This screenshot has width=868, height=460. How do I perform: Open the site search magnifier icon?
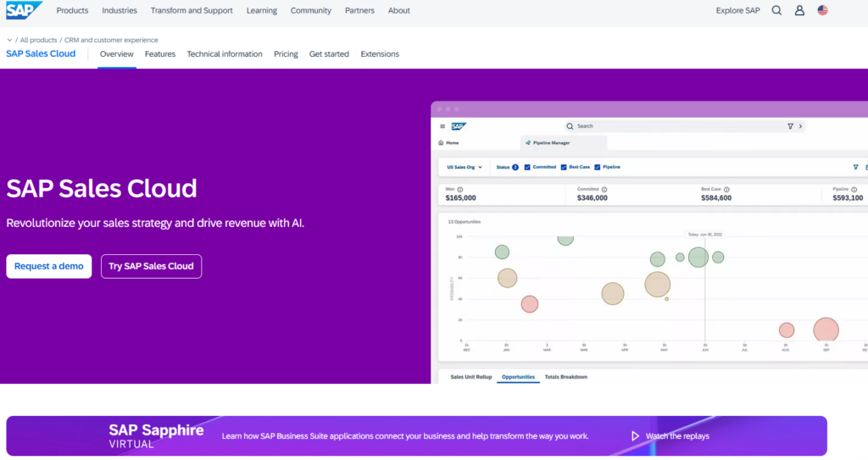coord(776,10)
